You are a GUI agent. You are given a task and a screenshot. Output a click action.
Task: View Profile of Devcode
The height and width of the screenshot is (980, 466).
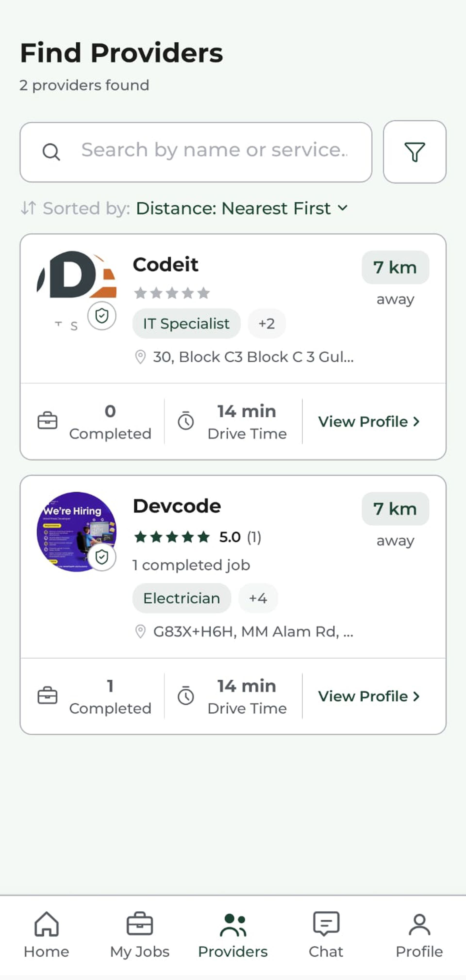[x=369, y=696]
